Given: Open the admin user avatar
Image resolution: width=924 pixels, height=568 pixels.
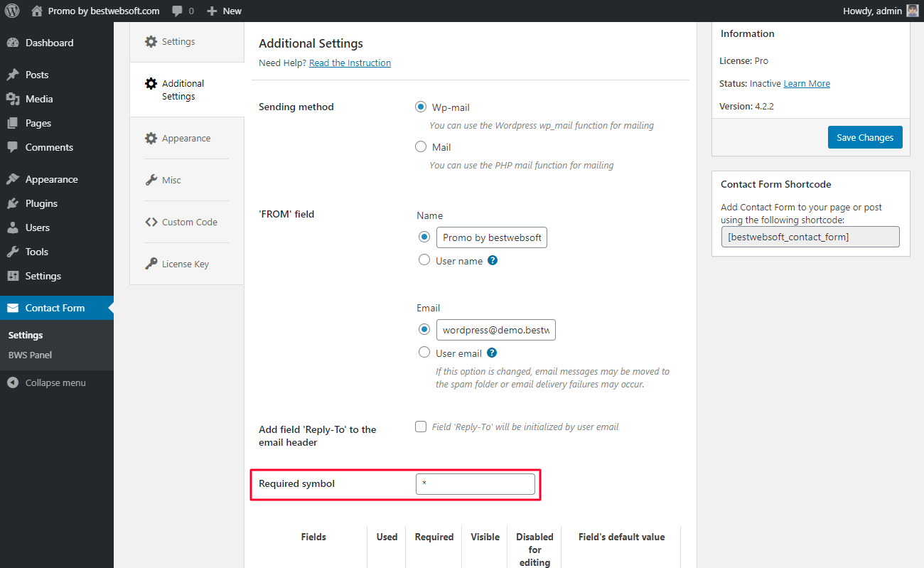Looking at the screenshot, I should point(913,11).
